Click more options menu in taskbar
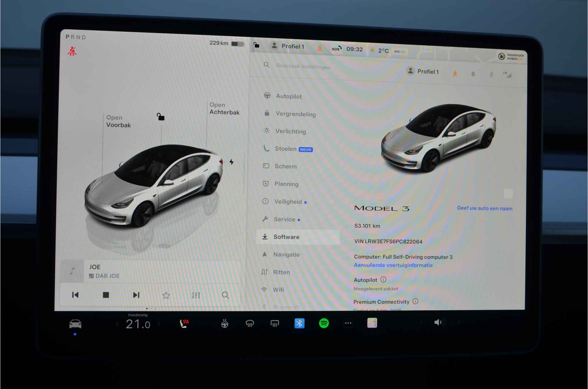Screen dimensions: 588x389 tap(347, 322)
